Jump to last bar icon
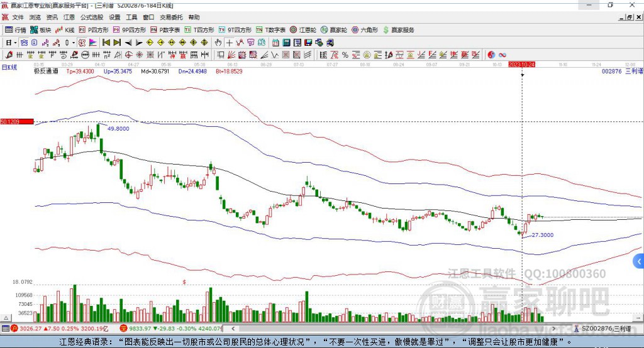Image resolution: width=644 pixels, height=348 pixels. [117, 43]
